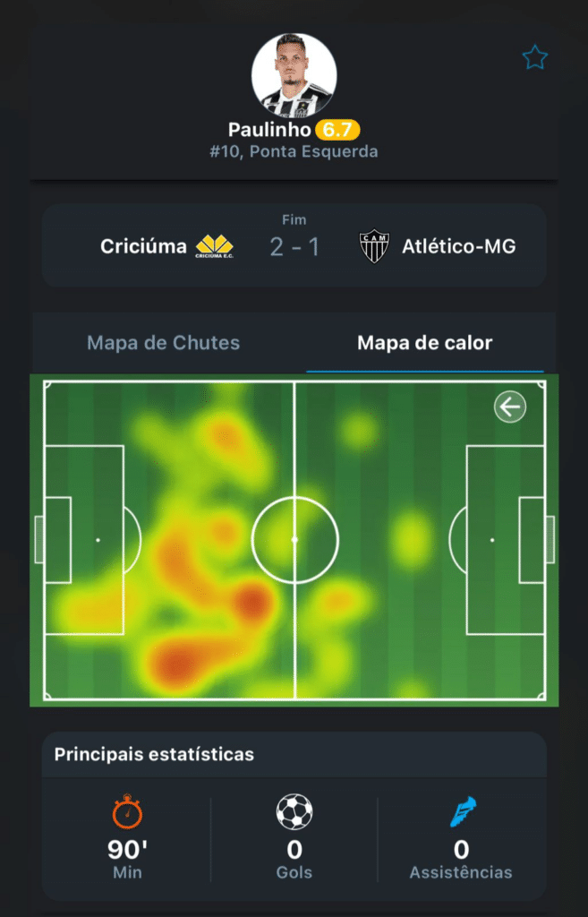
Task: Click the back arrow on the heat map
Action: (510, 407)
